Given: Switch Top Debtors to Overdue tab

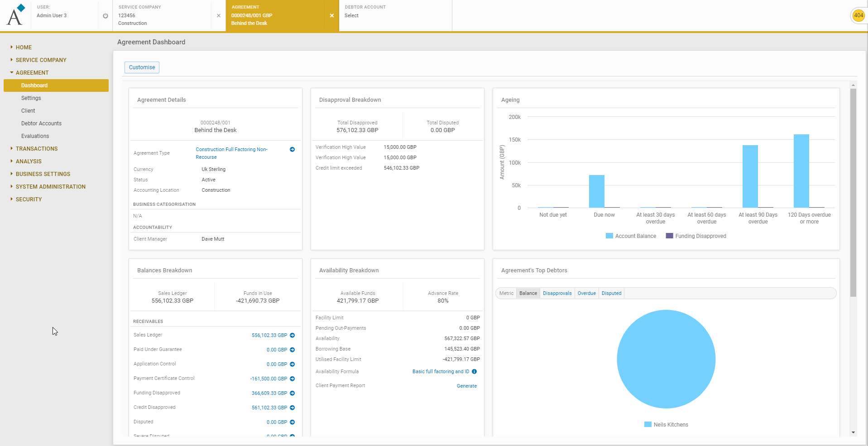Looking at the screenshot, I should coord(586,293).
